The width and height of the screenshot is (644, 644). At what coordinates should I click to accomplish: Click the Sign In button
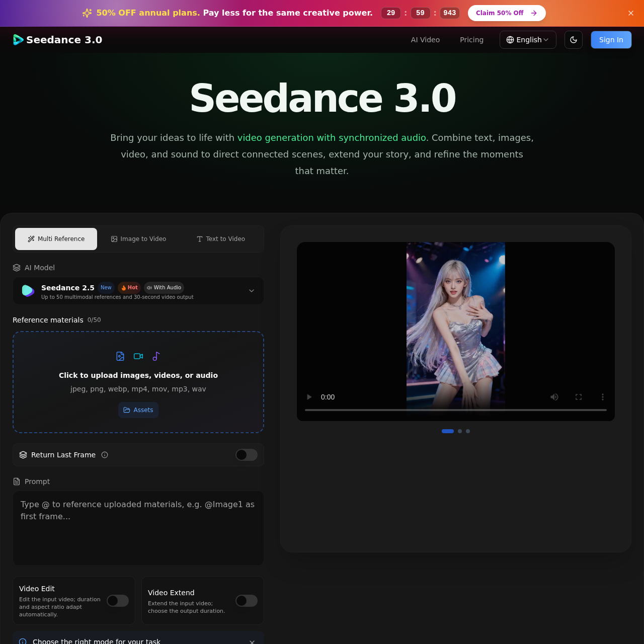[611, 40]
